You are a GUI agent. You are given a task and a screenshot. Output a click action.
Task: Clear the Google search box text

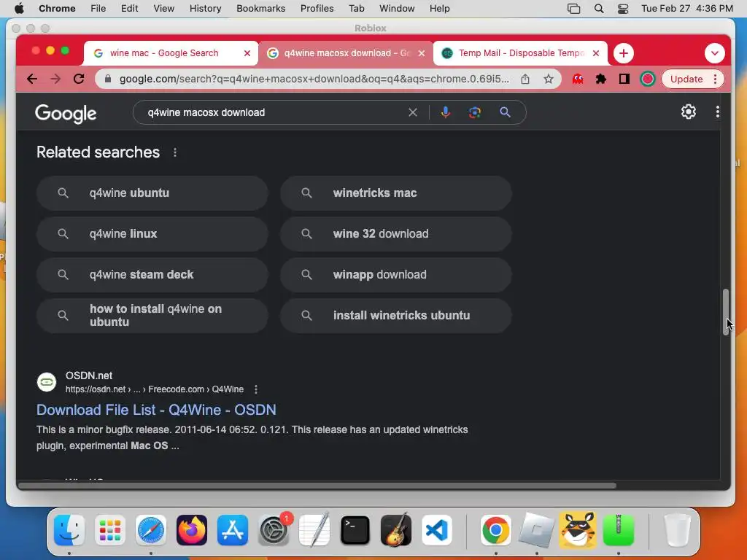413,112
